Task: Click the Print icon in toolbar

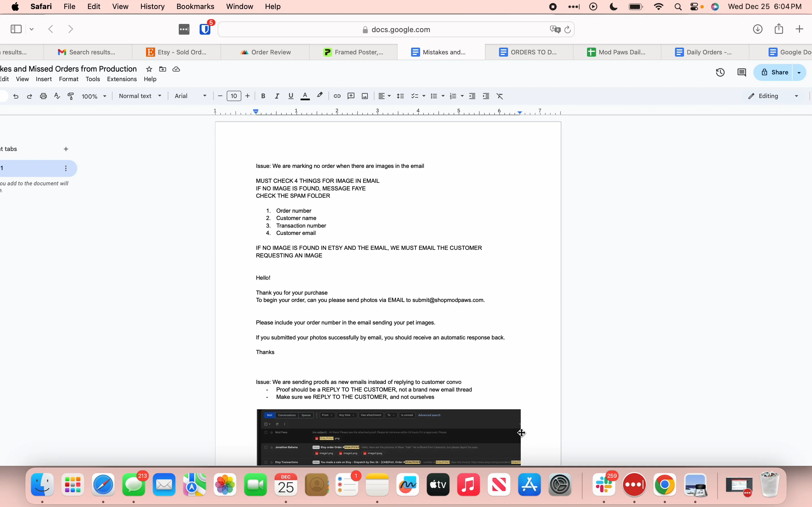Action: [x=43, y=96]
